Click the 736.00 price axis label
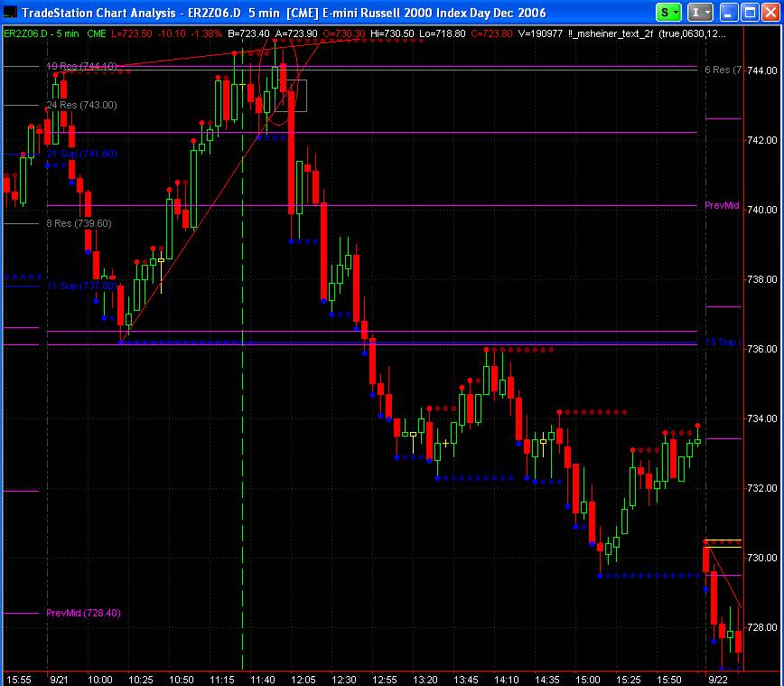The height and width of the screenshot is (686, 784). pos(762,349)
